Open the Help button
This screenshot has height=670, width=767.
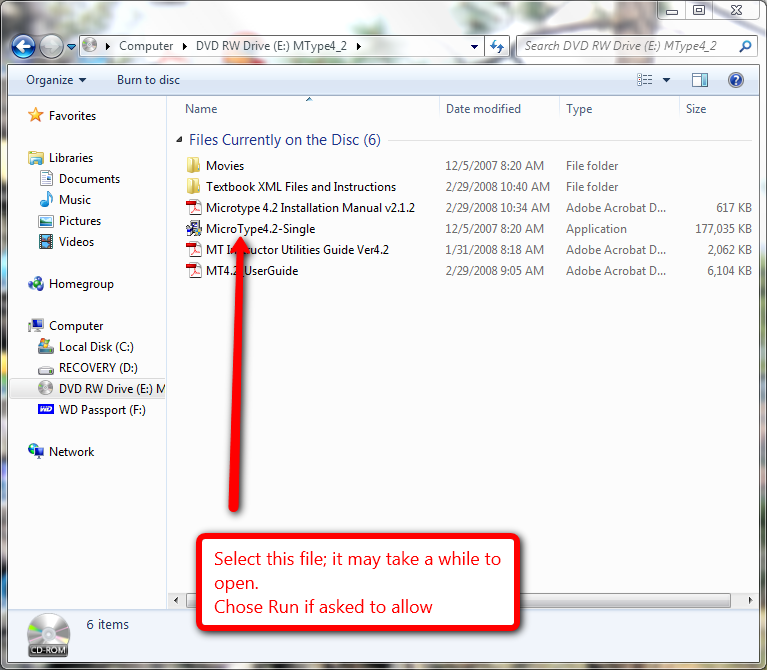click(735, 80)
